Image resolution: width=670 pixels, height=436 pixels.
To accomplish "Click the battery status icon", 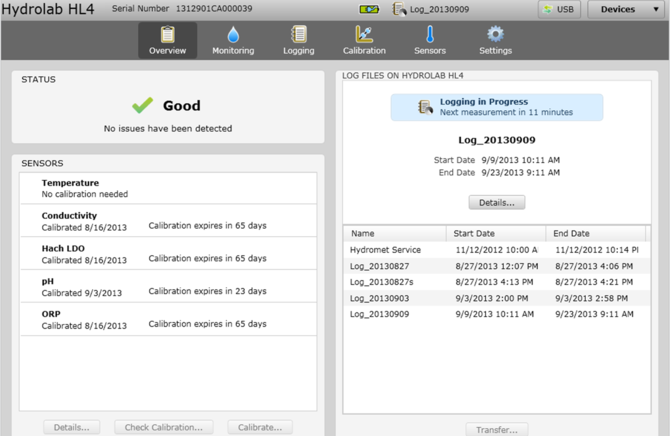I will [369, 9].
